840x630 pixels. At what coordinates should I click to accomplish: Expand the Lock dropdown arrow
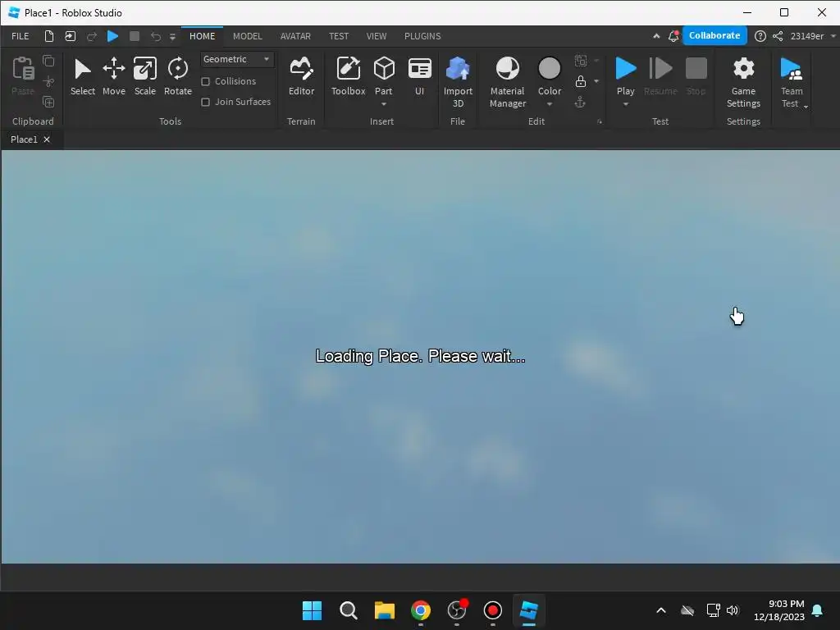[596, 81]
